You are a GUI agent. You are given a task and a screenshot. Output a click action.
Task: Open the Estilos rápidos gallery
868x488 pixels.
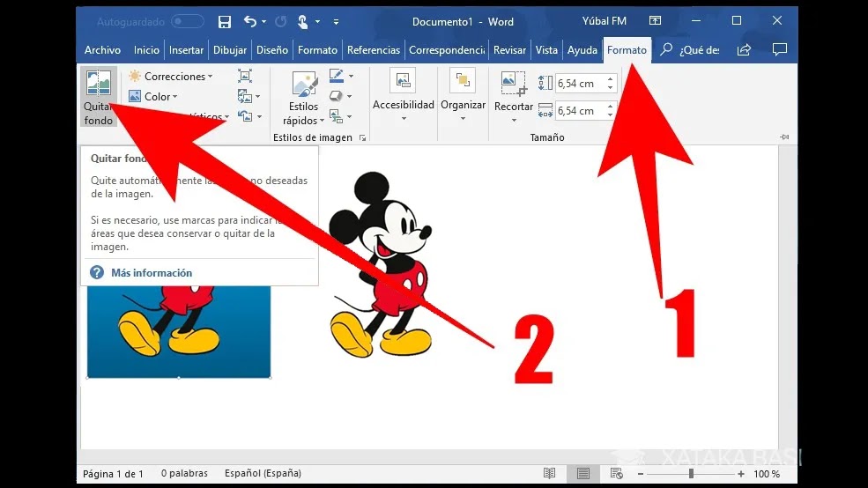coord(303,99)
